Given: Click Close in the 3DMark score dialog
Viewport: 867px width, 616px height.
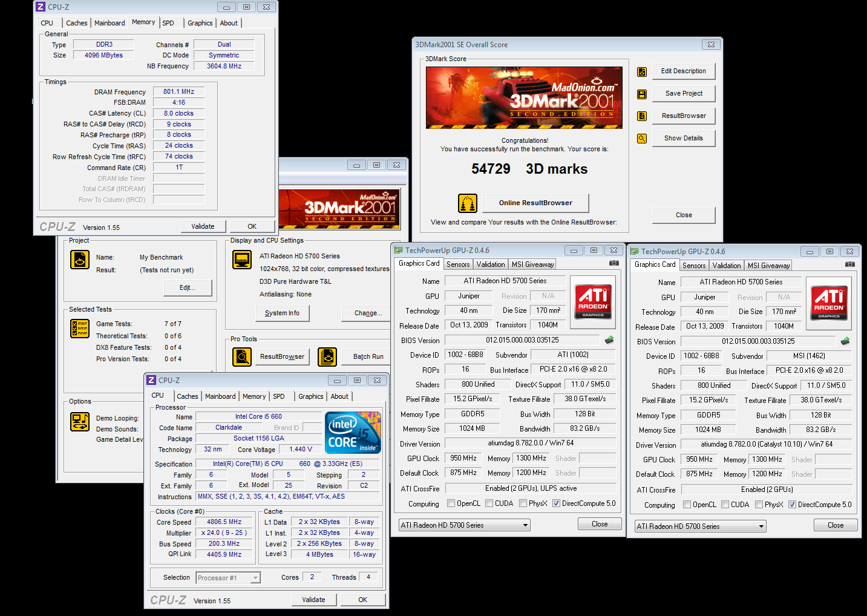Looking at the screenshot, I should pos(684,215).
